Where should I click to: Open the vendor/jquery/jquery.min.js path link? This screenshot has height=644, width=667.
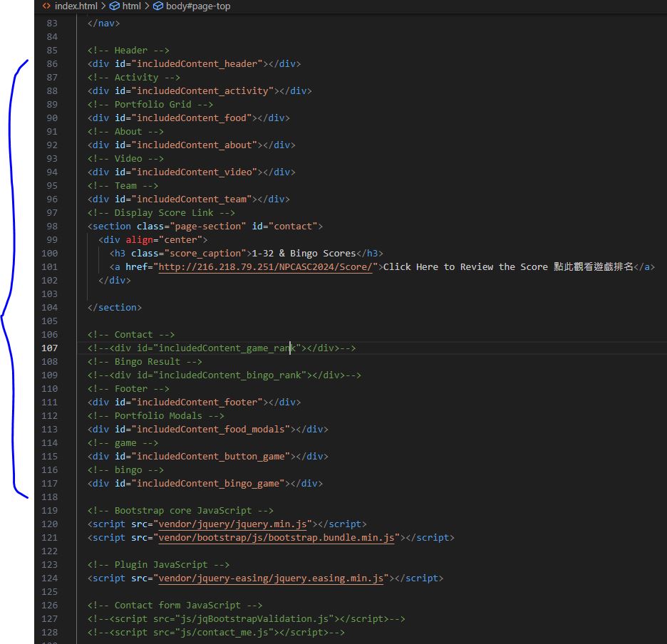pos(231,524)
